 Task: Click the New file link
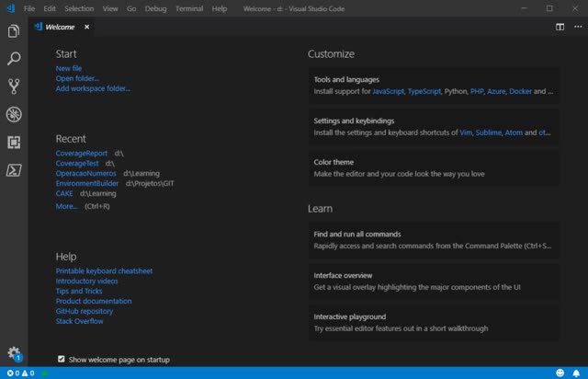click(69, 68)
